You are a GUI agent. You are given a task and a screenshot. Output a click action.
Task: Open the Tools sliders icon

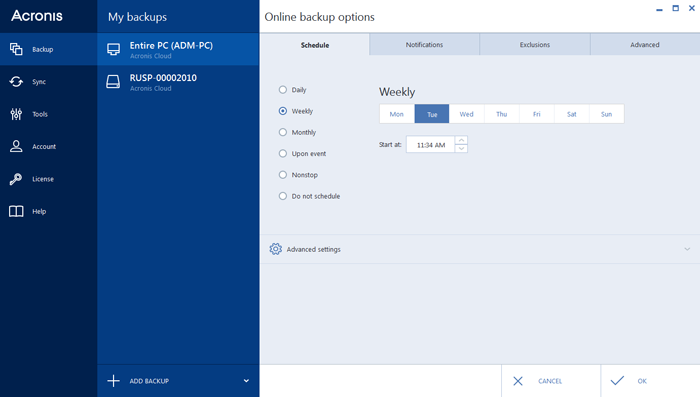coord(16,114)
